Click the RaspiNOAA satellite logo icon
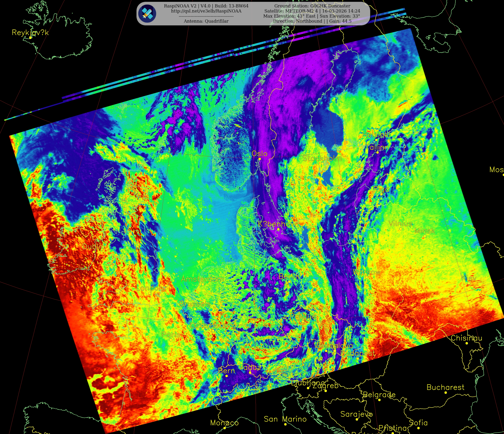Screen dimensions: 504x434 [x=147, y=14]
